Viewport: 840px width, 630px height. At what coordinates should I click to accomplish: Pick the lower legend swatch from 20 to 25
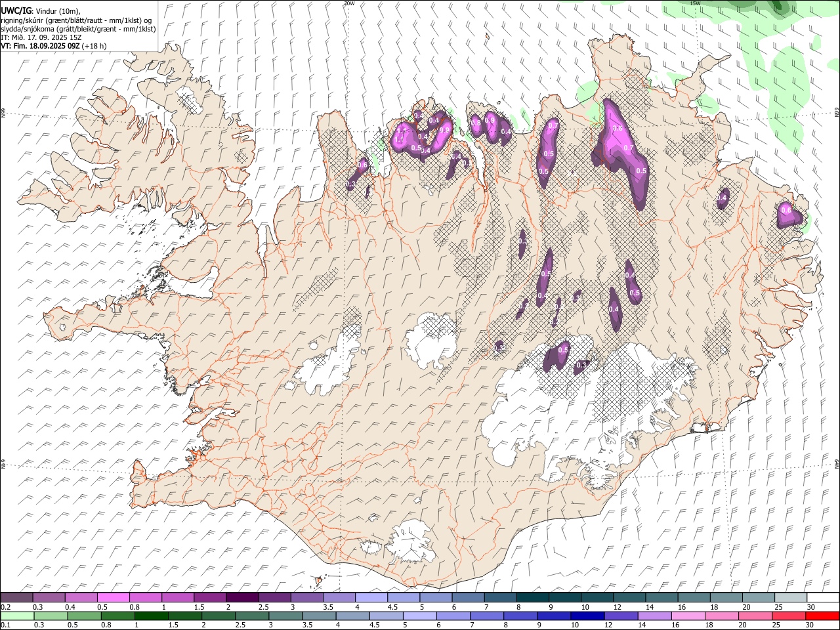pos(755,616)
